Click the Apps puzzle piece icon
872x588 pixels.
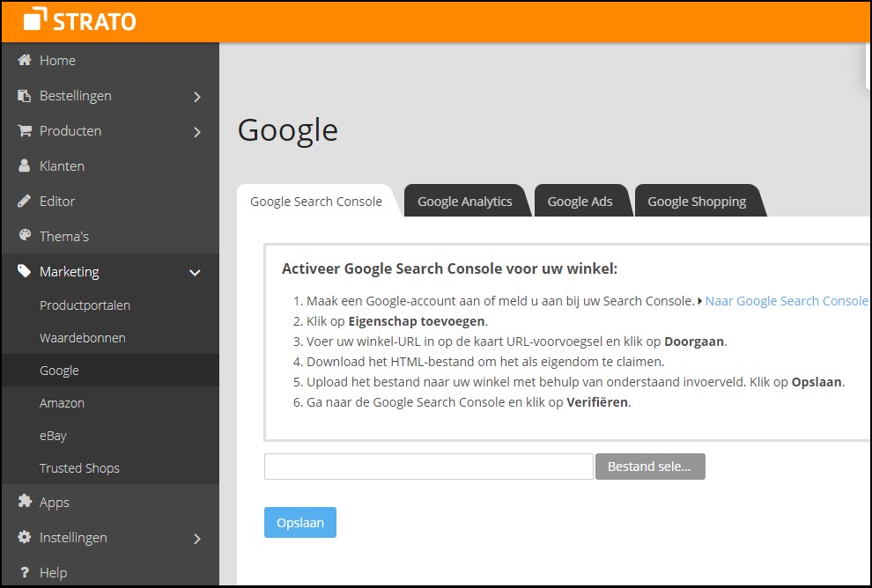(x=24, y=502)
